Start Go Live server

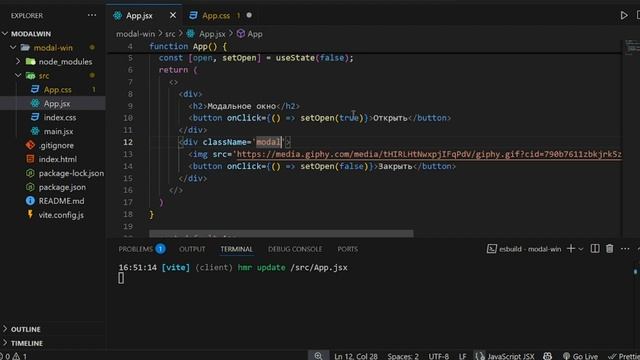[580, 356]
